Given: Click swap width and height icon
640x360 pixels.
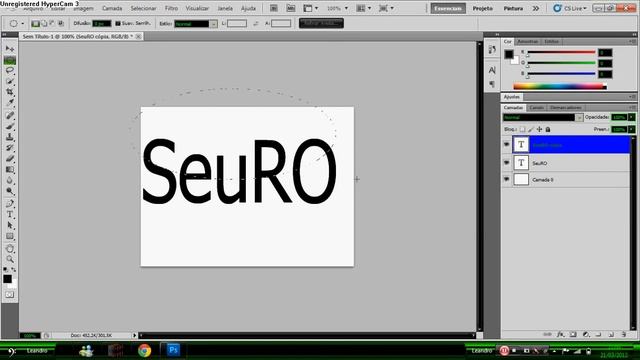Looking at the screenshot, I should click(x=256, y=24).
